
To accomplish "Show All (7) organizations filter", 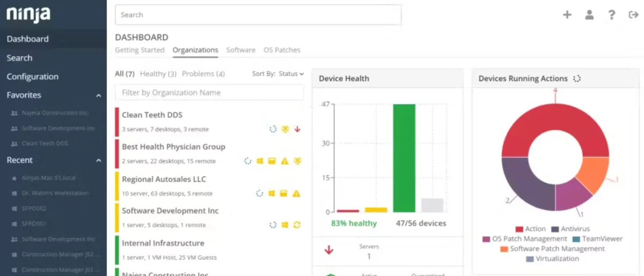I will click(125, 74).
